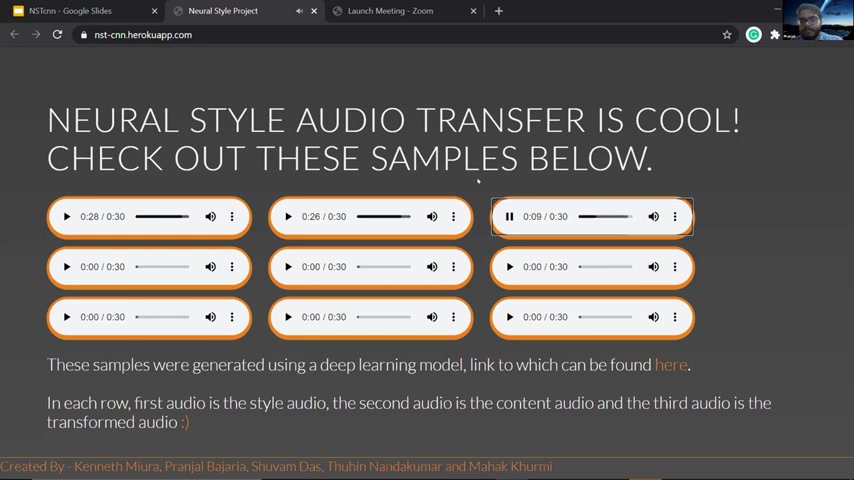Mute the first row style audio player
This screenshot has width=854, height=480.
[210, 217]
